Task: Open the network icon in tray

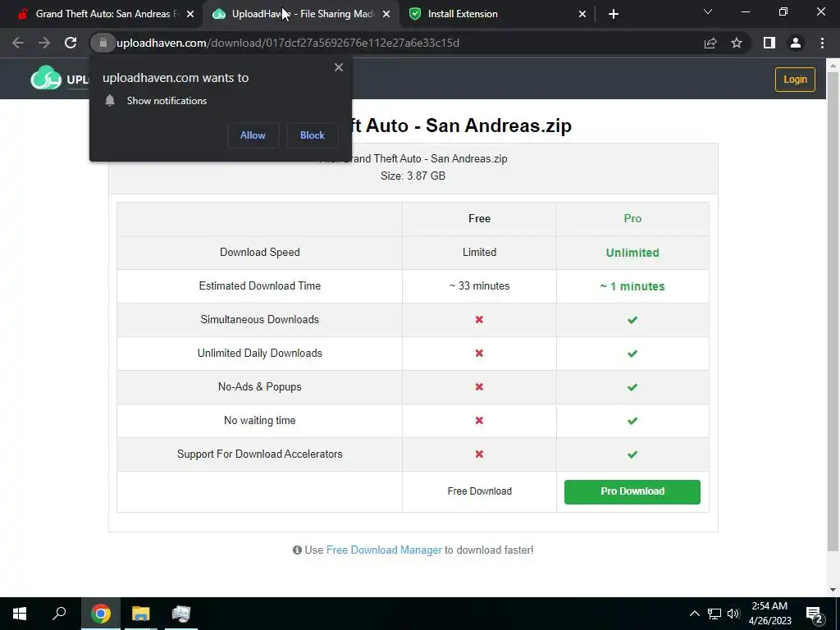Action: pos(714,614)
